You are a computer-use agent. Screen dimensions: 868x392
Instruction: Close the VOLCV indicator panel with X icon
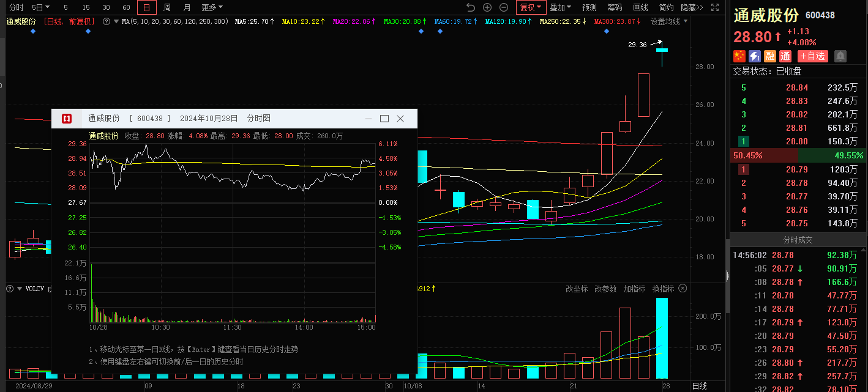683,289
